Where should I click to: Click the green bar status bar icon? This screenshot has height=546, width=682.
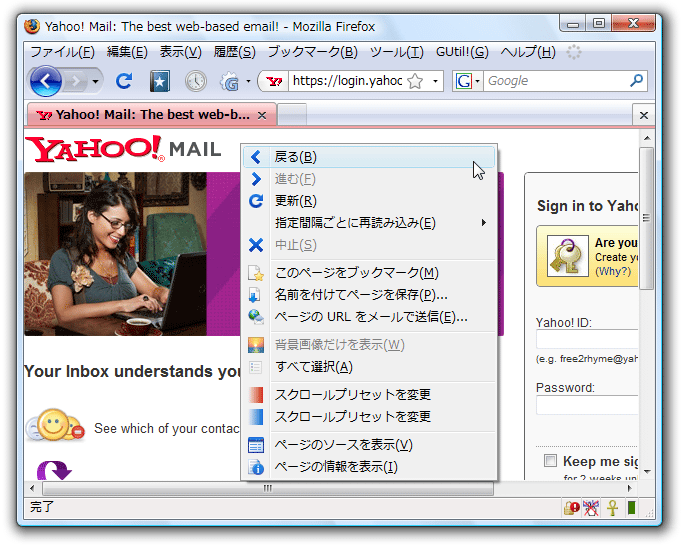[632, 508]
